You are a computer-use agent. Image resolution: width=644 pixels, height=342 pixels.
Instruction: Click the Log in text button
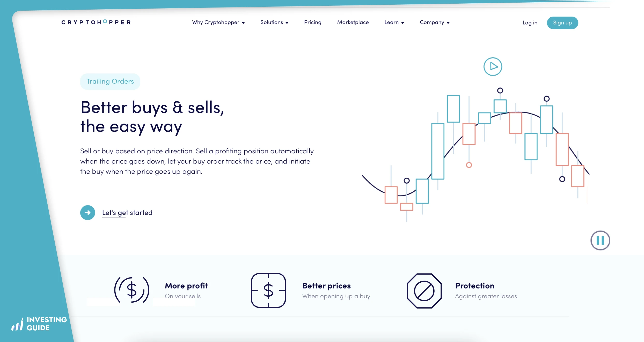click(529, 23)
